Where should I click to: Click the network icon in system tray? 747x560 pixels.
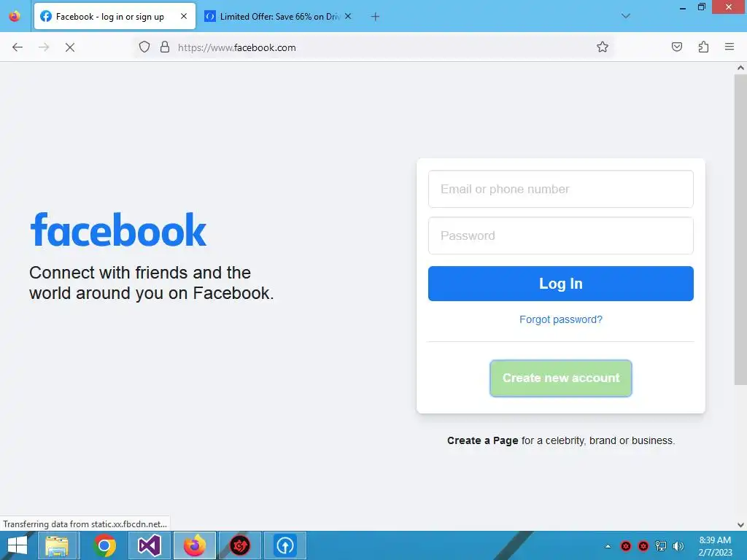tap(661, 546)
